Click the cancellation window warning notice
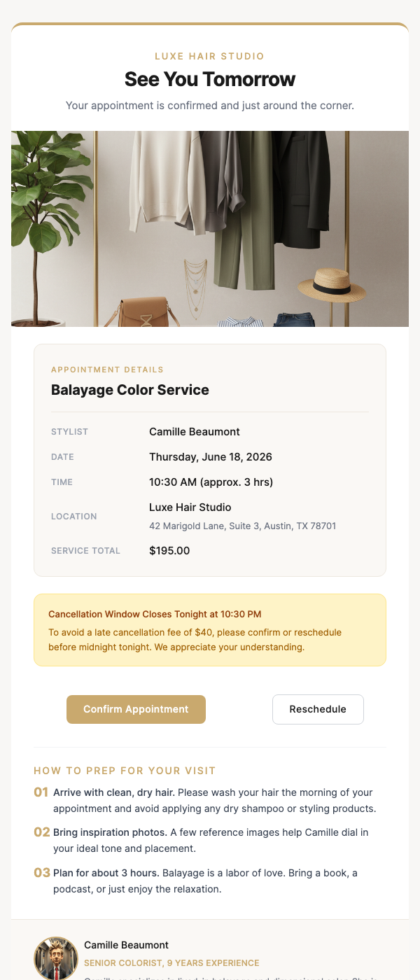The width and height of the screenshot is (420, 980). pos(209,629)
